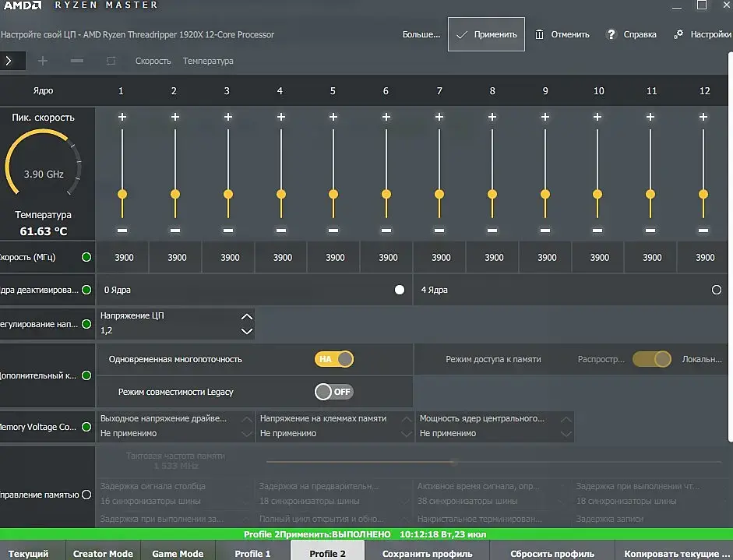Click the plus icon above core 1 slider

(x=122, y=117)
